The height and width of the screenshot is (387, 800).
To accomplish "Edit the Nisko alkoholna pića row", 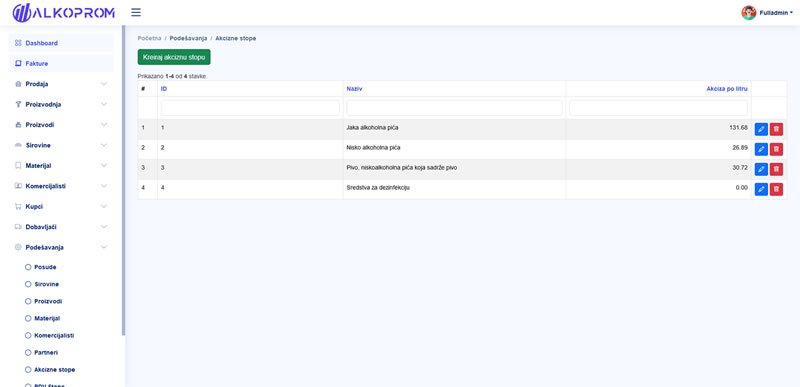I will coord(761,149).
